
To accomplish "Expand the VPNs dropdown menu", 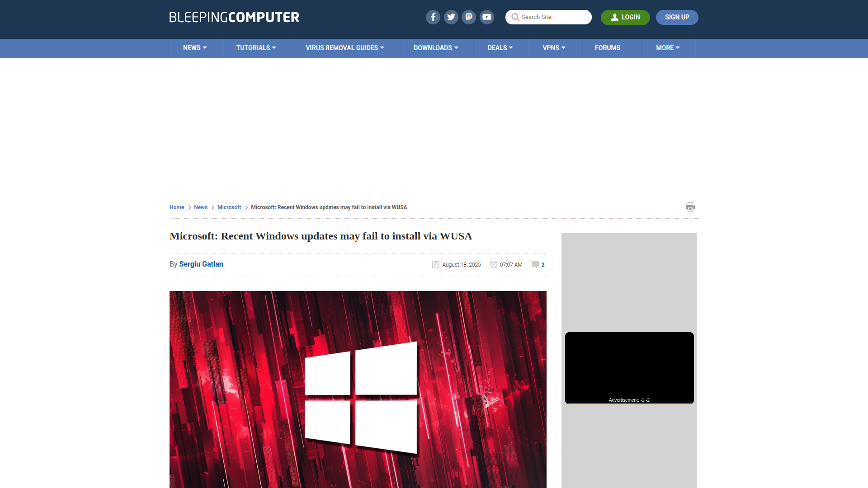I will (x=554, y=48).
